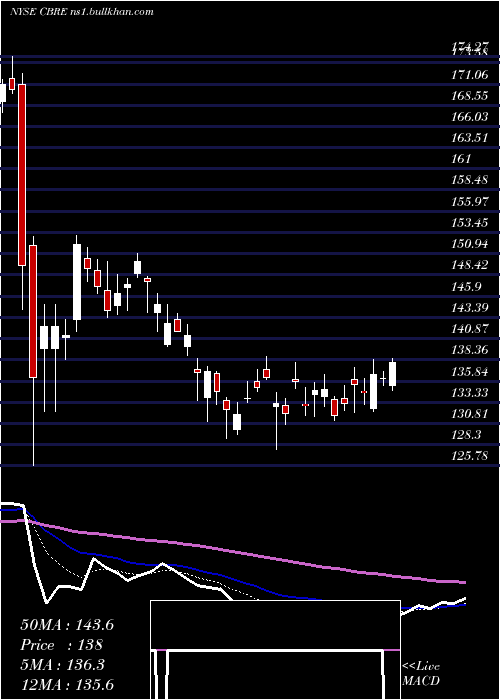500x700 pixels.
Task: Click the last white candlestick on the right
Action: point(393,374)
